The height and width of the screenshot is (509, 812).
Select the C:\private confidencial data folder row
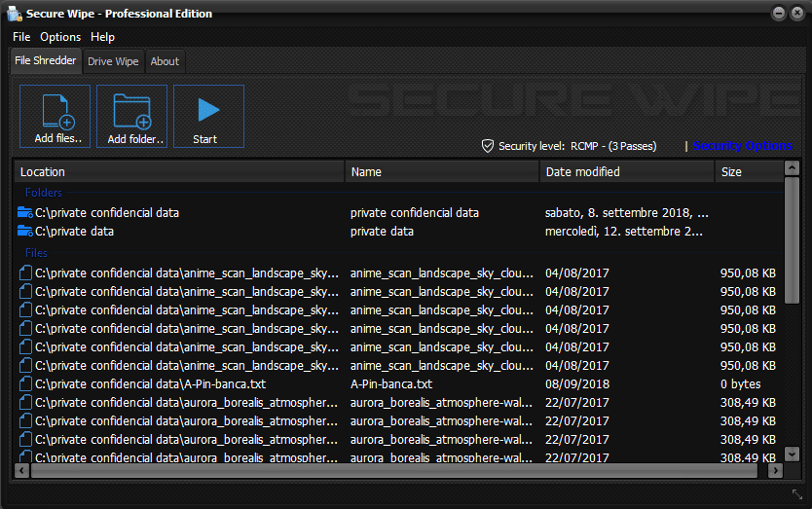coord(399,213)
